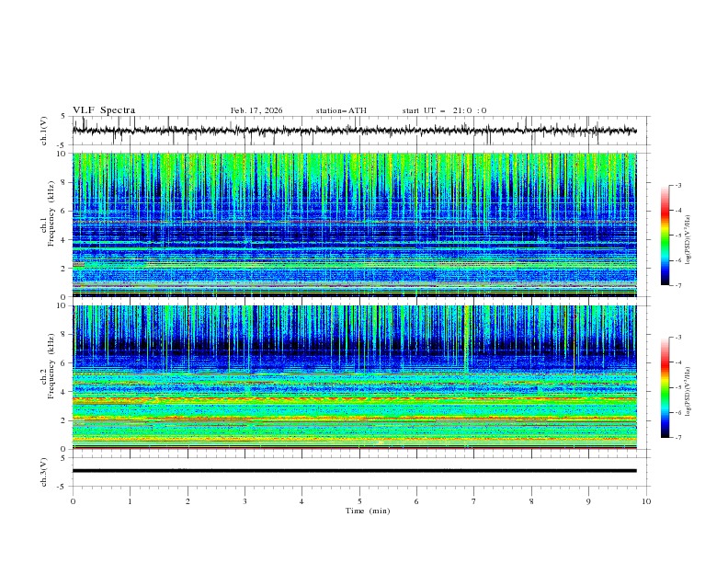Click the "5" tick on Time axis
The height and width of the screenshot is (563, 728).
coord(359,501)
